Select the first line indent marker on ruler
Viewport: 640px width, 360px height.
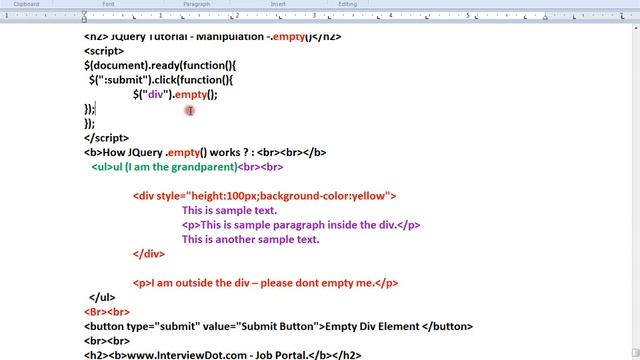84,13
